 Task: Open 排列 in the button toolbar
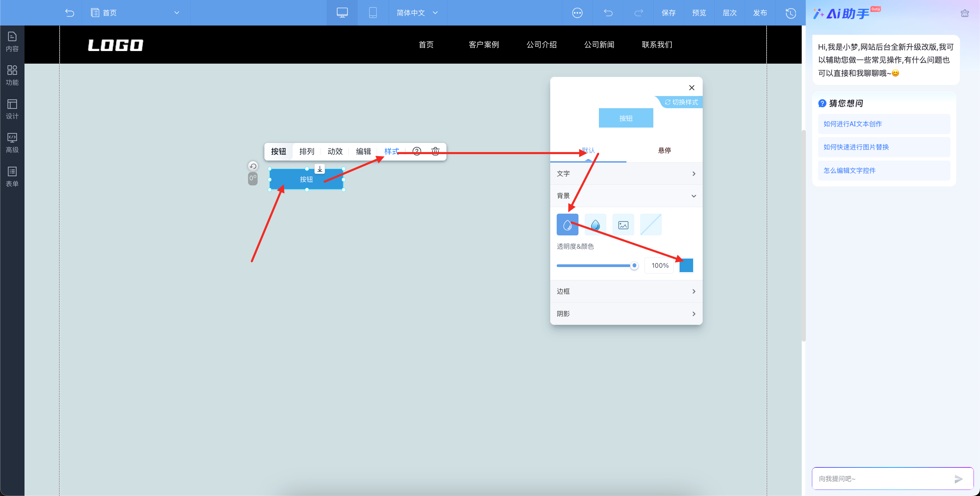pyautogui.click(x=307, y=151)
